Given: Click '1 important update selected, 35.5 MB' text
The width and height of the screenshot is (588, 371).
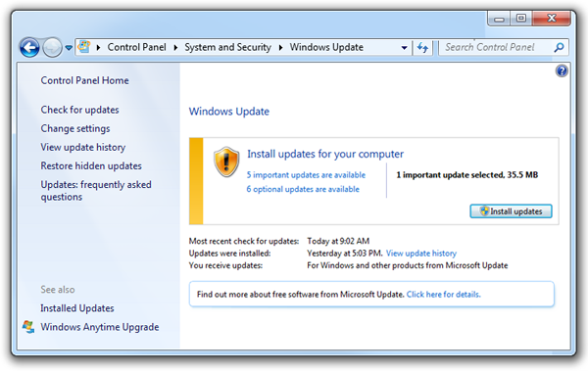Looking at the screenshot, I should click(x=466, y=175).
